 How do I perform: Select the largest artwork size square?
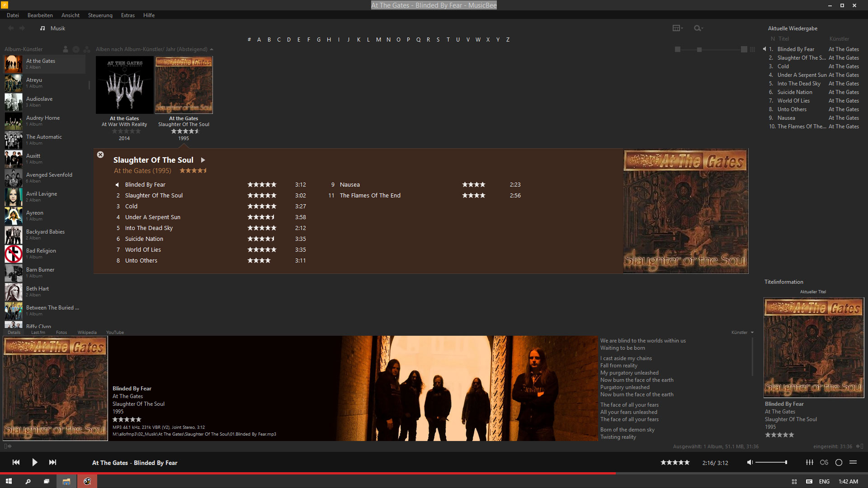tap(744, 49)
